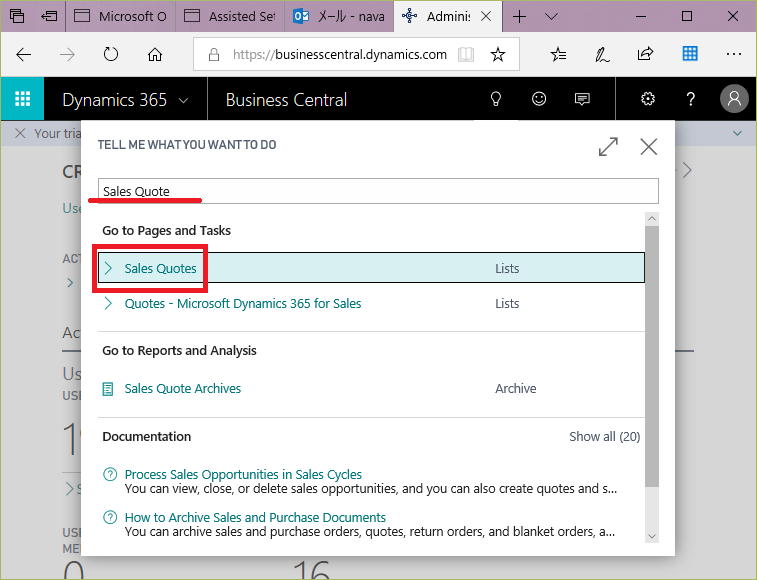
Task: Close the Tell Me dialog
Action: 648,147
